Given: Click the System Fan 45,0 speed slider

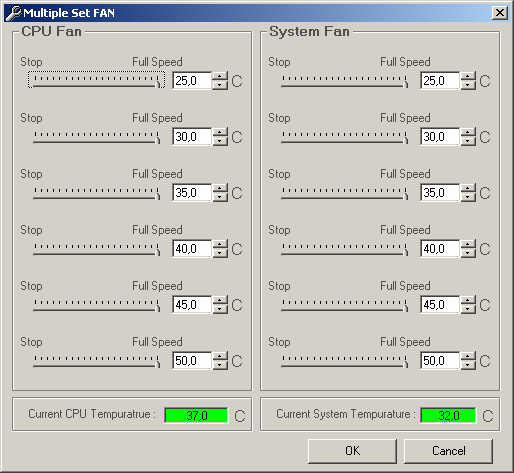Looking at the screenshot, I should tap(344, 304).
